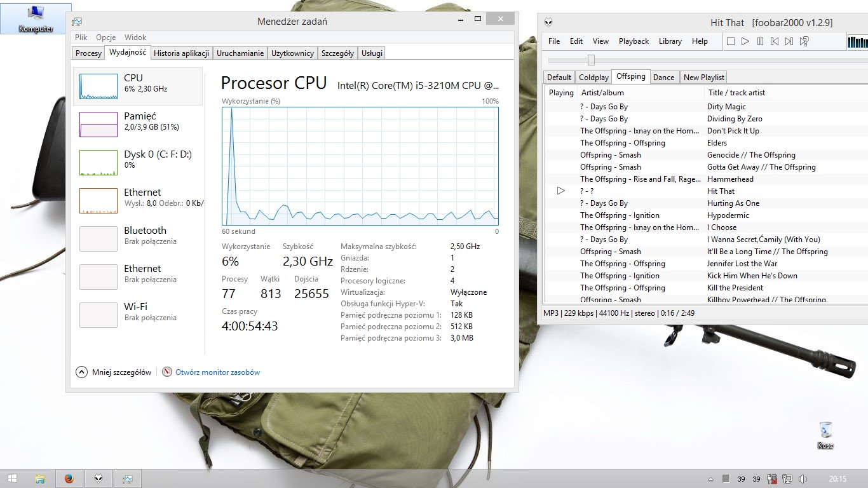Select the track Gotta Get Away
868x488 pixels.
[761, 167]
